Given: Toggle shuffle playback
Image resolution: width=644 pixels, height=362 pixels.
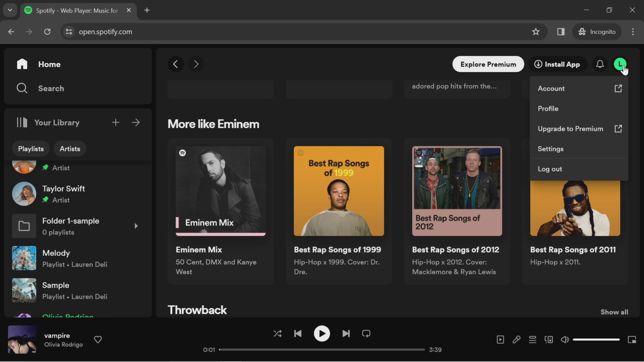Looking at the screenshot, I should (x=278, y=334).
